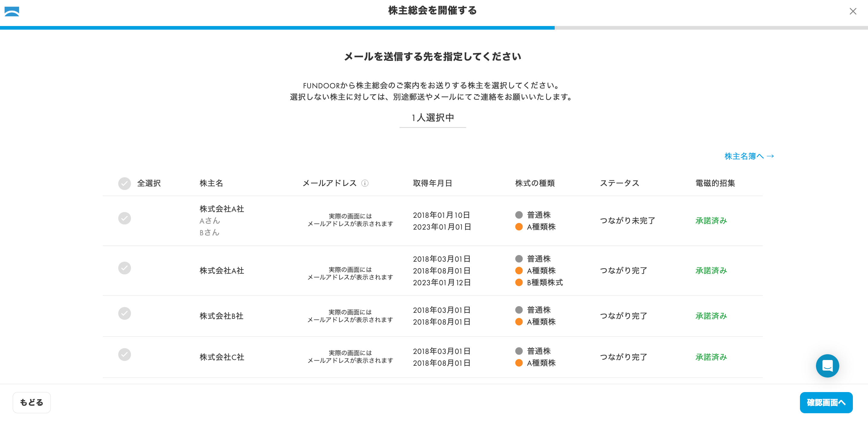The width and height of the screenshot is (868, 422).
Task: Check the first 株式会社A社 row with Aさん
Action: click(x=124, y=218)
